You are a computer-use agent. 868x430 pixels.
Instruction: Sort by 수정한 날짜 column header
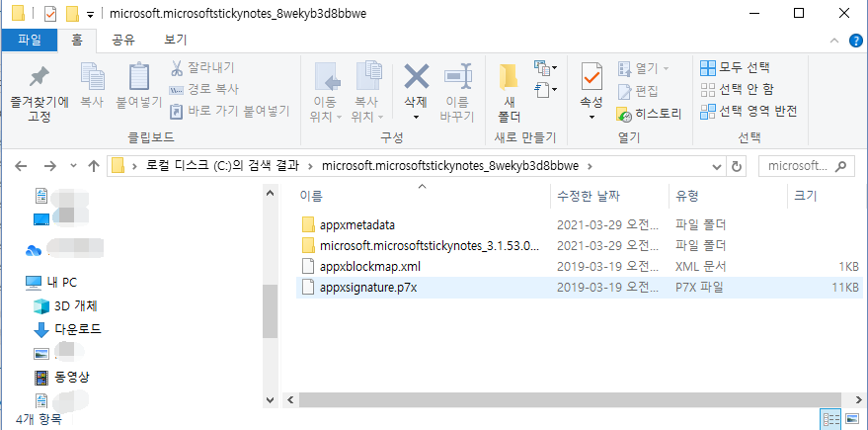609,195
